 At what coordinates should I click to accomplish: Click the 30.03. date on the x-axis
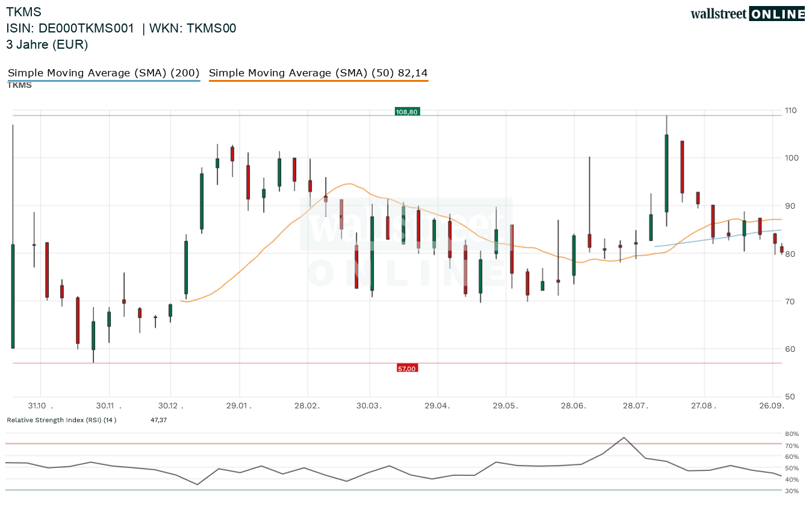point(369,406)
